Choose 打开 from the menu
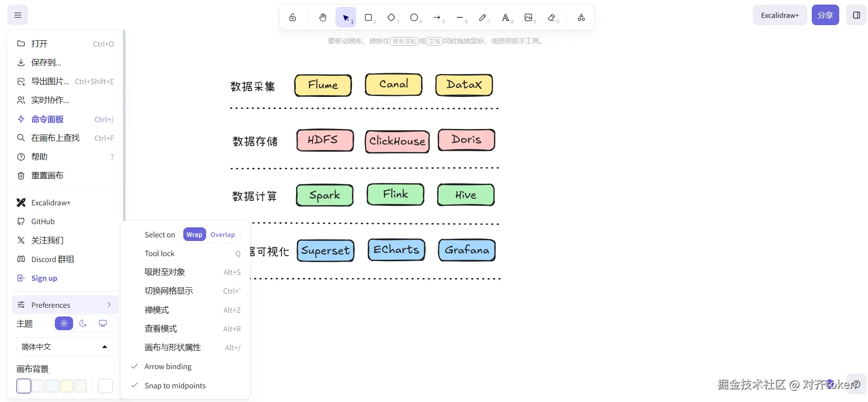 coord(65,44)
